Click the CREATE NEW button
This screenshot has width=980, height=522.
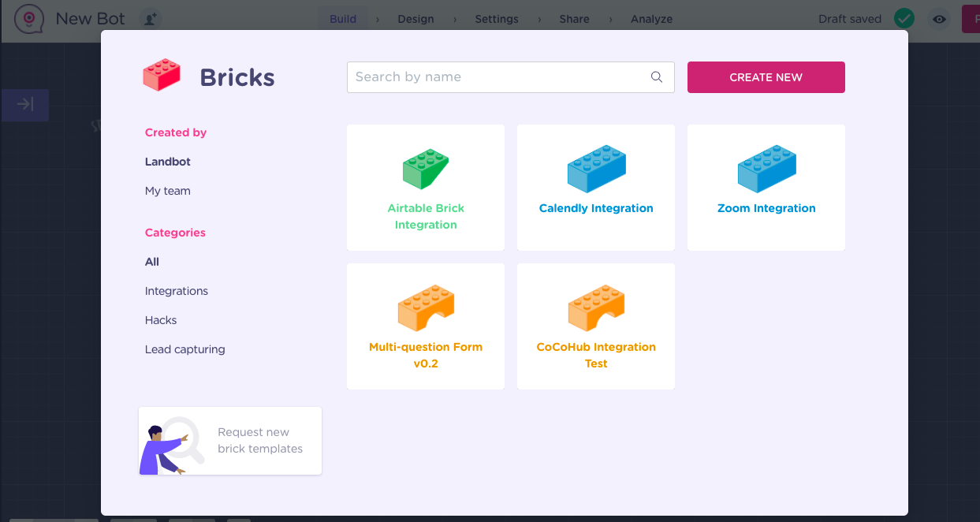(766, 77)
